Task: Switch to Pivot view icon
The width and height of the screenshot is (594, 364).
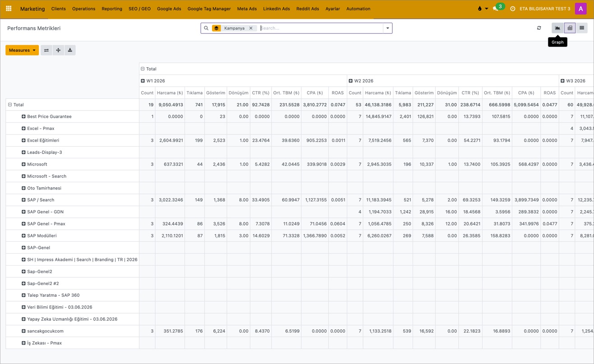Action: [x=570, y=28]
